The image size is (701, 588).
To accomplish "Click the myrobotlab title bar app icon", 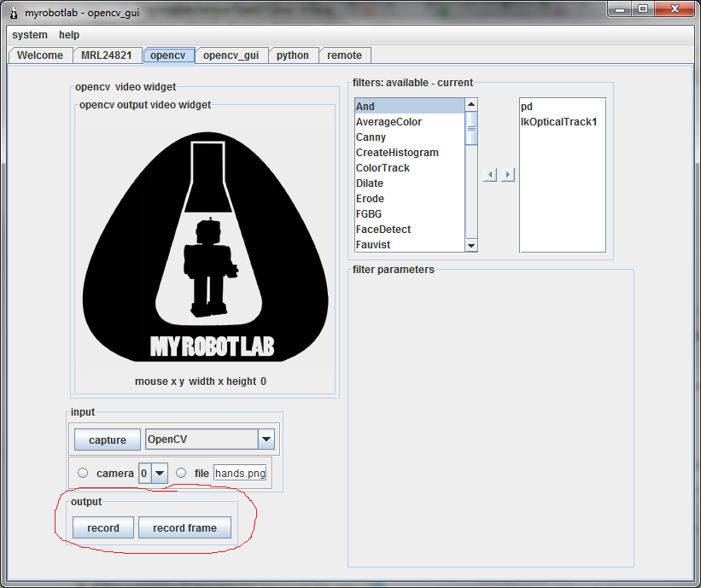I will [x=14, y=13].
